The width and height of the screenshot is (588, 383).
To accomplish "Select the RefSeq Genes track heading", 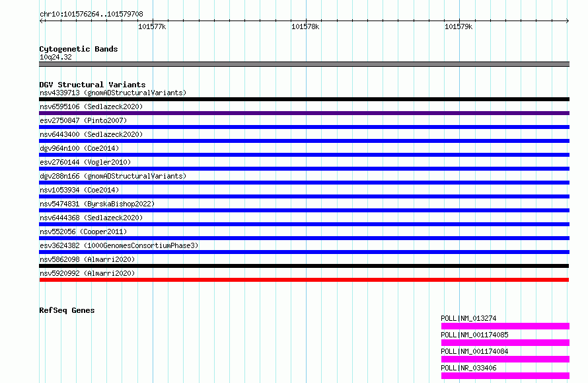I will pos(67,310).
